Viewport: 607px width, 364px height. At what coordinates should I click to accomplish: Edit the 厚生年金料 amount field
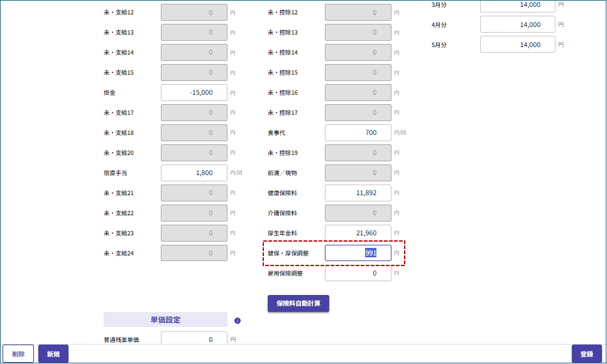point(358,233)
